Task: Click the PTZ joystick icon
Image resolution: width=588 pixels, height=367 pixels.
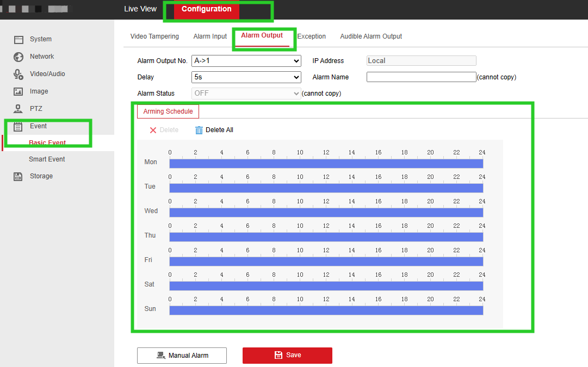Action: pyautogui.click(x=18, y=109)
